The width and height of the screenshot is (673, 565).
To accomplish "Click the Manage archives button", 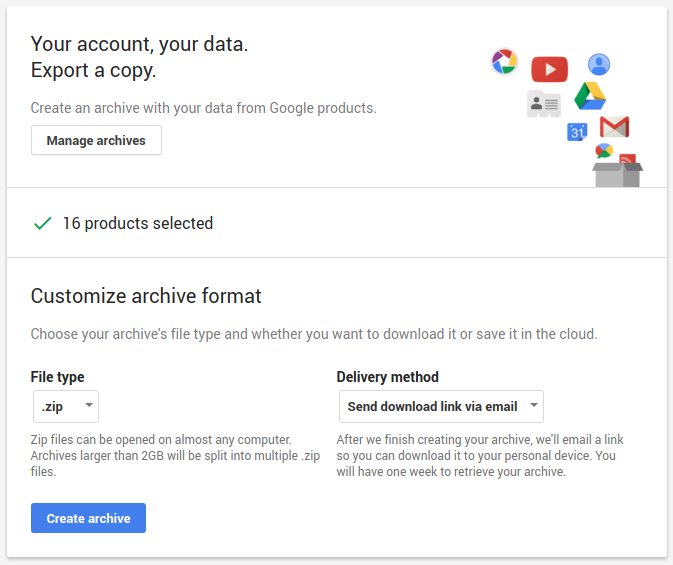I will click(96, 141).
